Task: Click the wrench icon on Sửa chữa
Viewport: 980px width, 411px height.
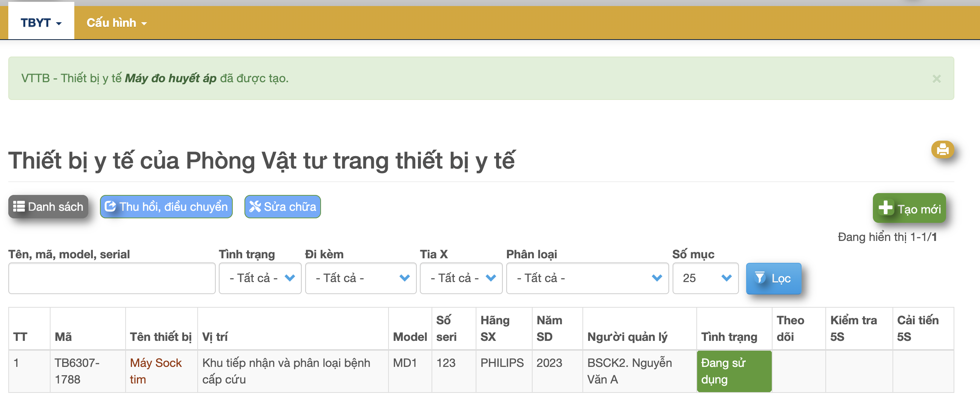Action: pos(255,207)
